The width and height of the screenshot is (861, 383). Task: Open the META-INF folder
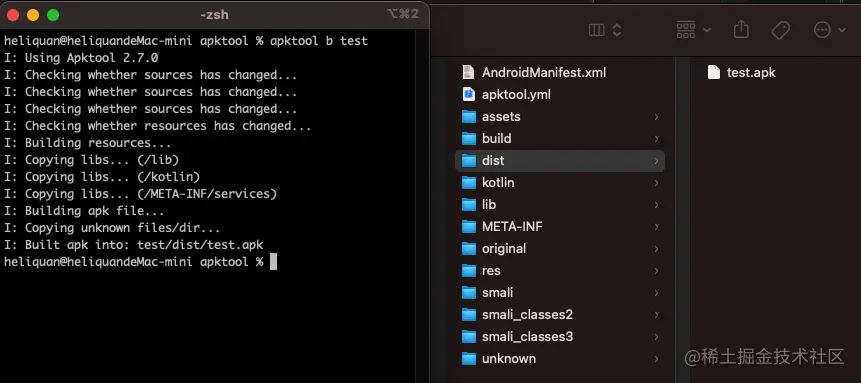point(560,226)
